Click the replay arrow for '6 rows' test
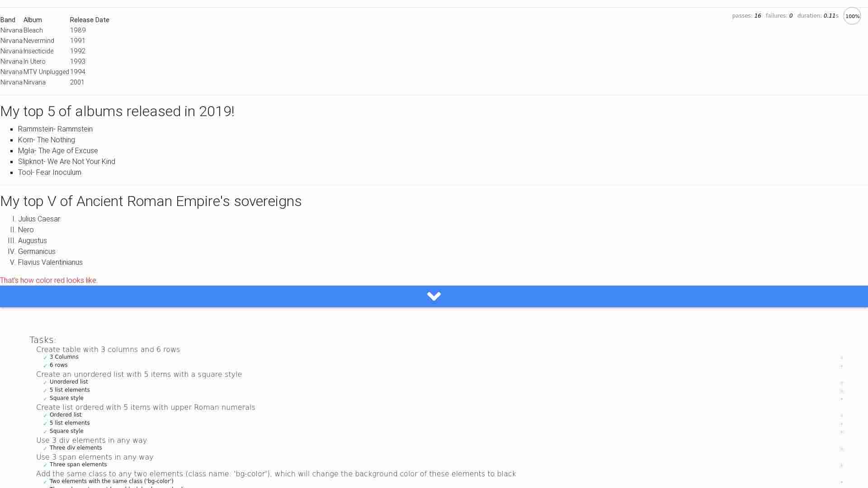 841,366
